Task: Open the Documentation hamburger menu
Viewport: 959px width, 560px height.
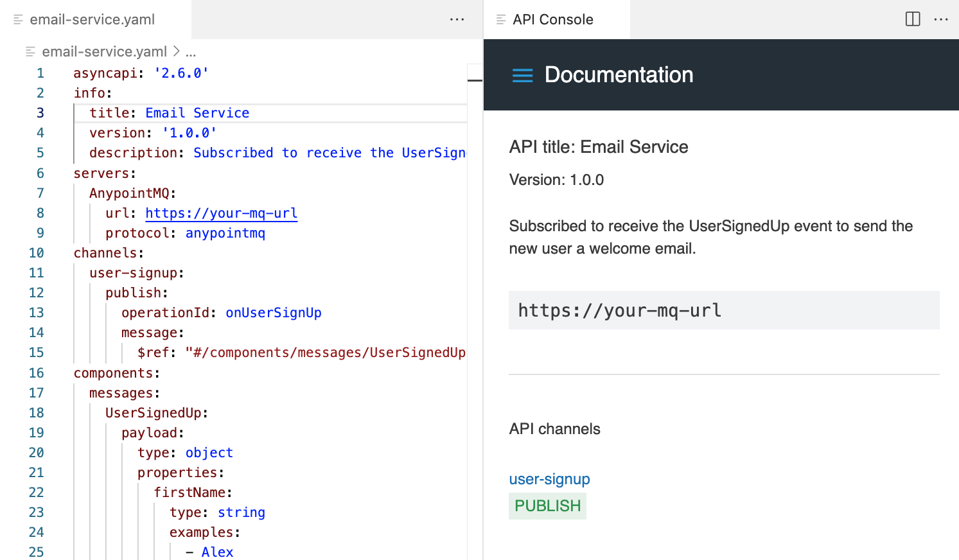Action: [x=522, y=75]
